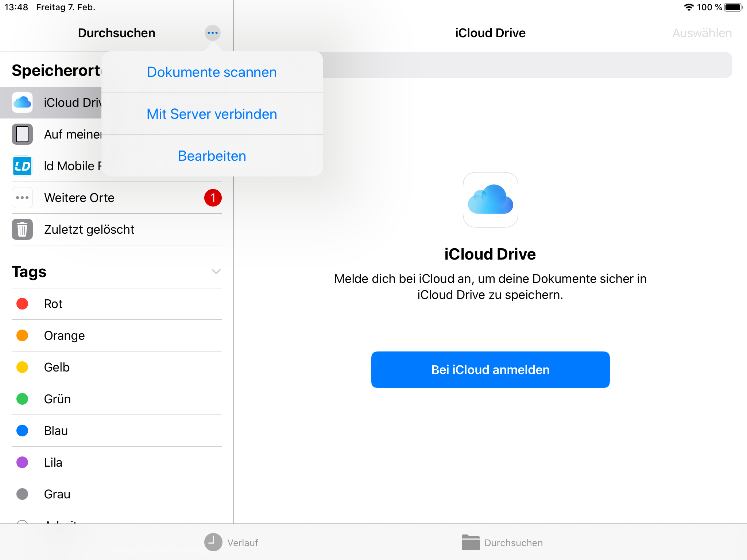This screenshot has height=560, width=747.
Task: Select the blue Blau tag dot
Action: coord(22,431)
